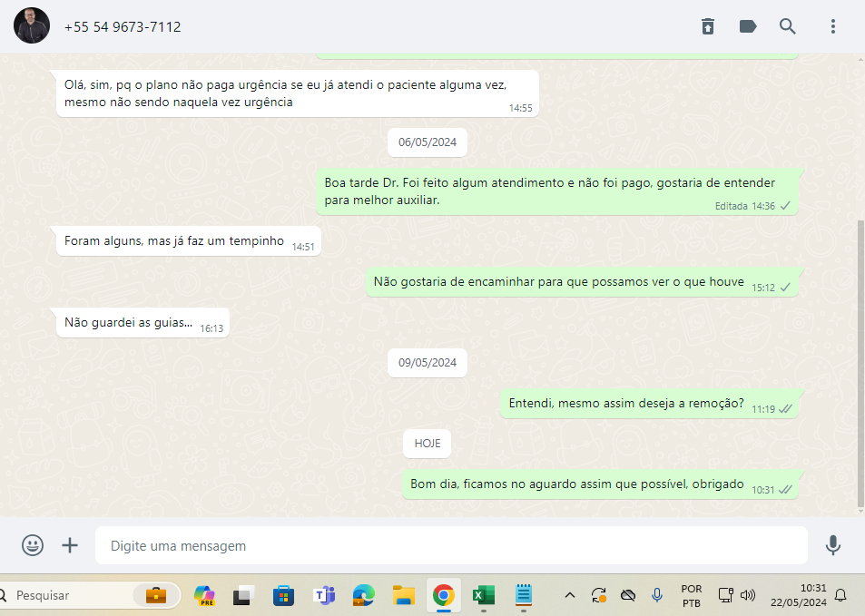Open Excel from the taskbar

click(x=483, y=595)
